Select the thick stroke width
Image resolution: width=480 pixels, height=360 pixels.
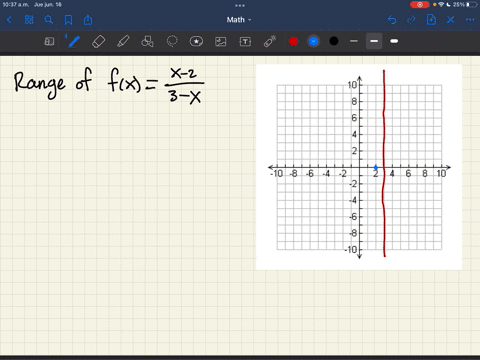pyautogui.click(x=394, y=41)
